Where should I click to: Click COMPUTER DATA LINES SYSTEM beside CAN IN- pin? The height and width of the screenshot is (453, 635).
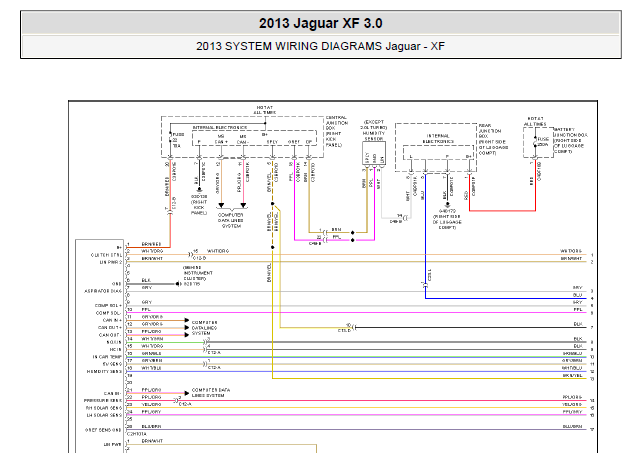coord(211,393)
